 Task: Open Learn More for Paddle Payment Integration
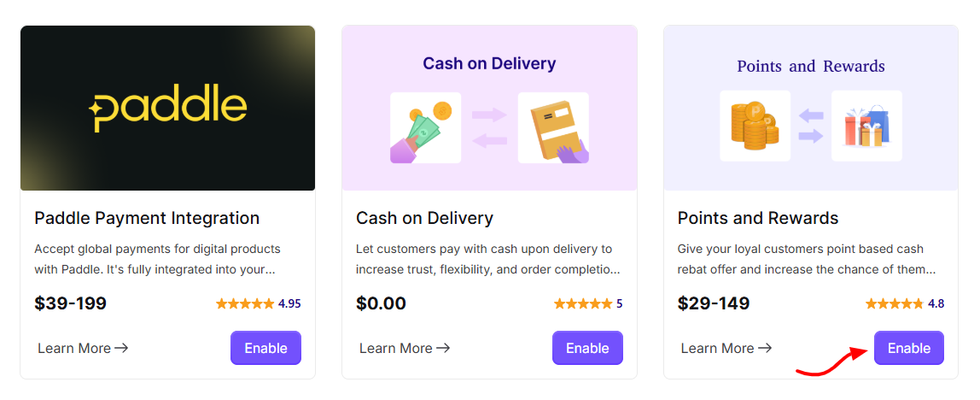tap(83, 348)
